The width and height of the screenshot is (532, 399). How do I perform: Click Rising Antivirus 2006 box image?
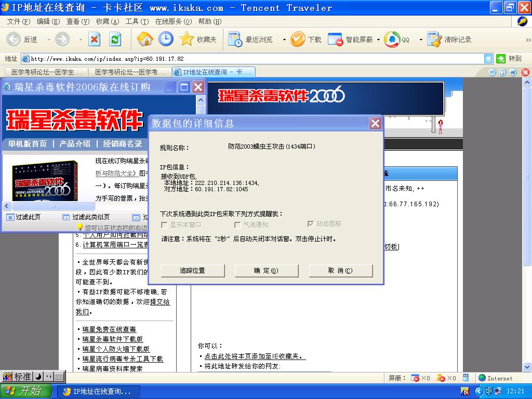tap(45, 181)
